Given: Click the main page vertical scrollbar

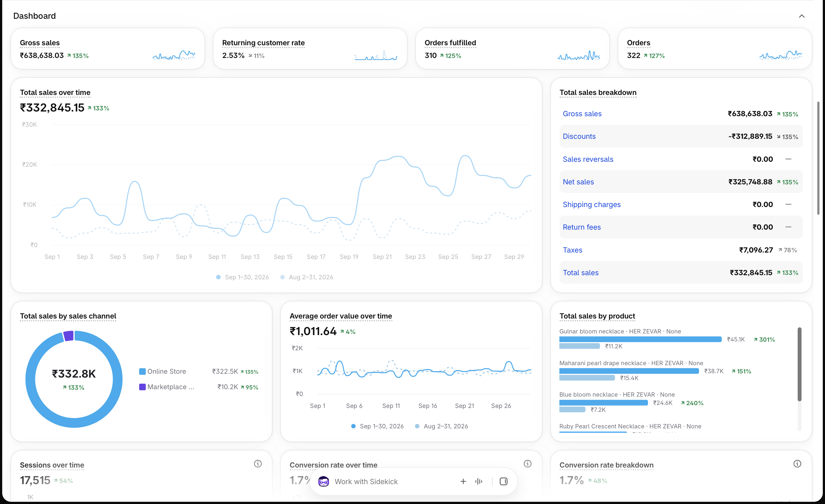Looking at the screenshot, I should [x=818, y=158].
